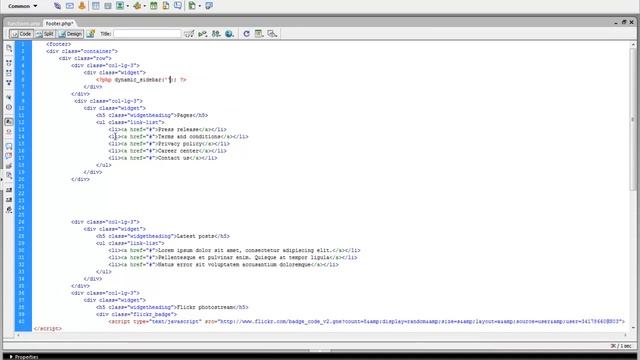640x360 pixels.
Task: Click the opening footer tag line
Action: point(59,44)
